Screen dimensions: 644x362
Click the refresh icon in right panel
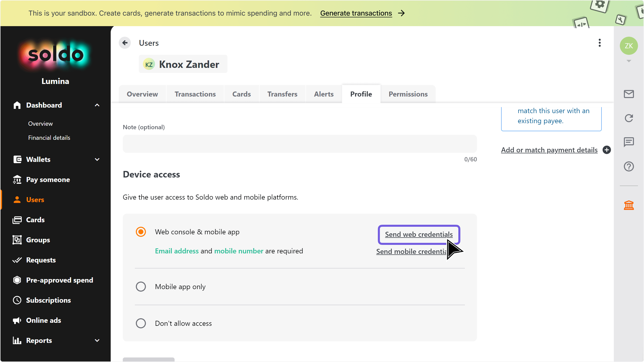pos(629,118)
